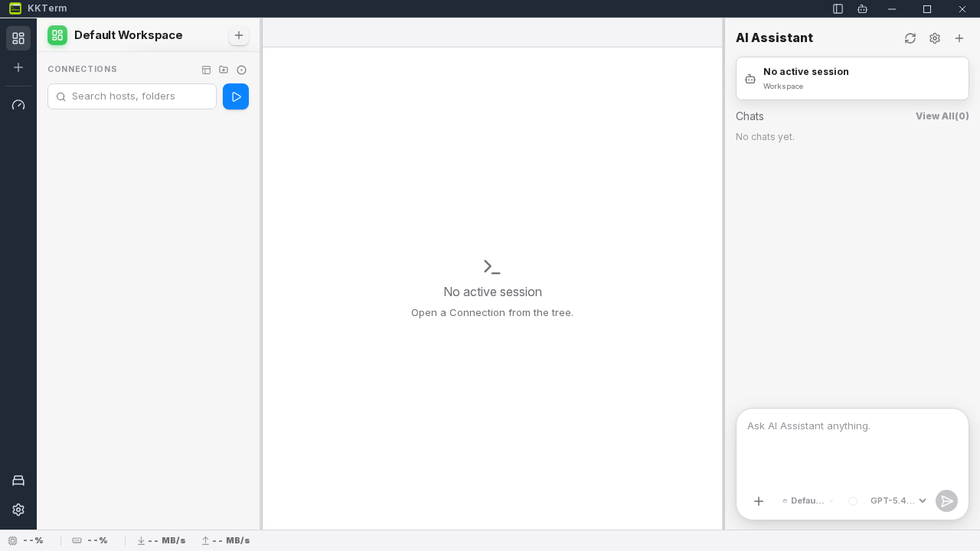Toggle the sidebar panel icon in title bar
980x551 pixels.
coord(838,9)
